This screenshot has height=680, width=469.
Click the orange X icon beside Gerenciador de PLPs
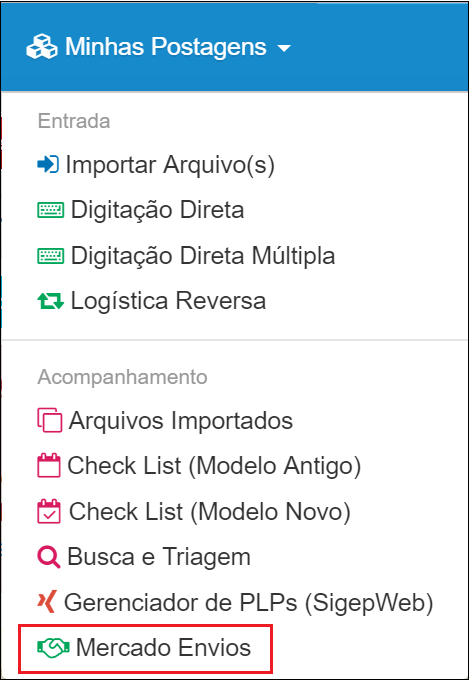(47, 602)
